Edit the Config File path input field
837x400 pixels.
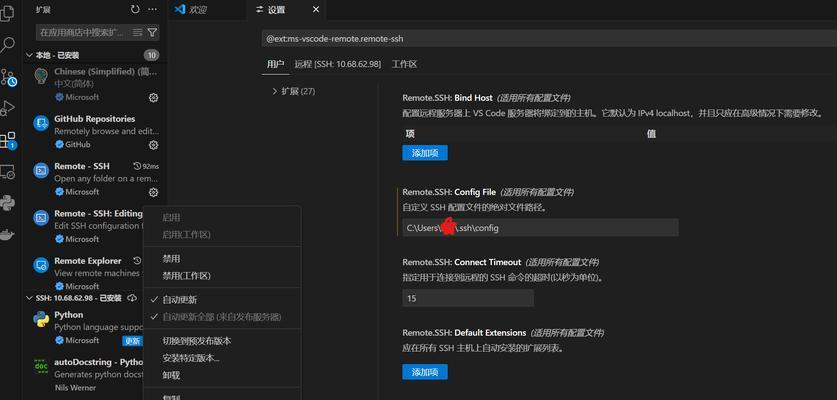pos(540,228)
